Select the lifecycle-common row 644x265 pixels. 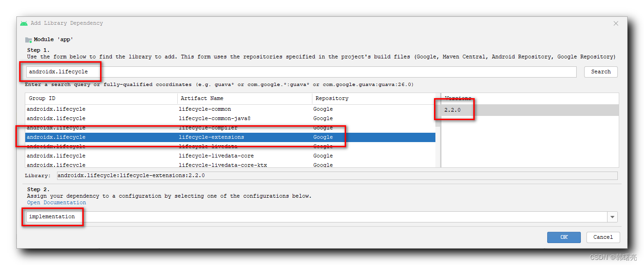click(230, 109)
